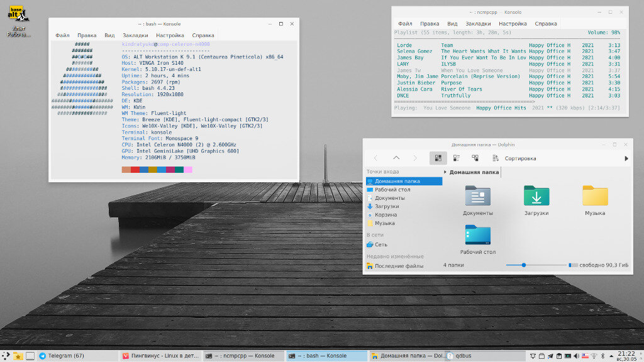This screenshot has width=644, height=362.
Task: Open Вид menu in bash Konsole
Action: 109,35
